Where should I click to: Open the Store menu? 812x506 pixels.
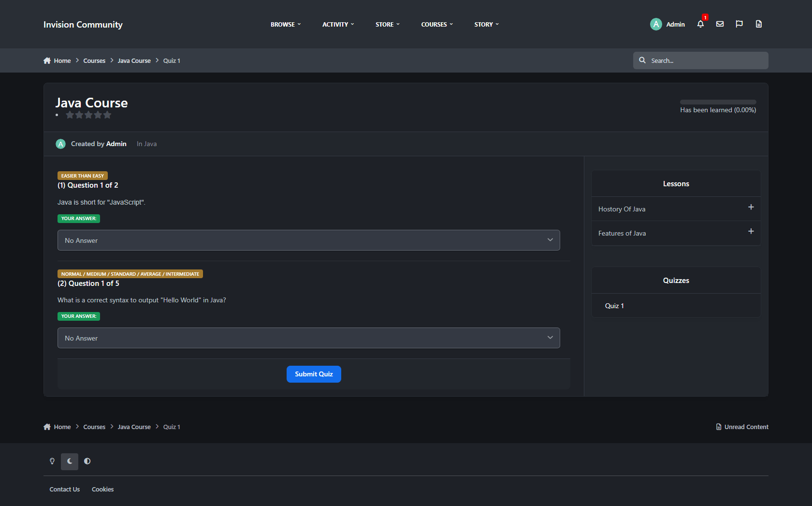(388, 24)
